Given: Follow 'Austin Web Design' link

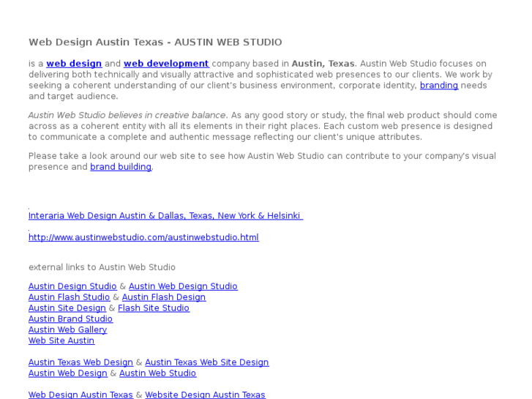Looking at the screenshot, I should click(x=68, y=373).
